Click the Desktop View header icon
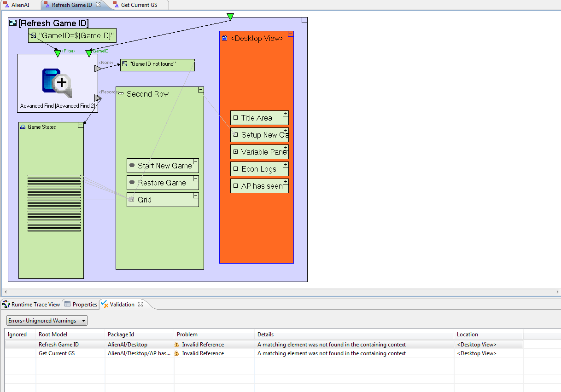Viewport: 561px width, 392px height. pos(225,38)
